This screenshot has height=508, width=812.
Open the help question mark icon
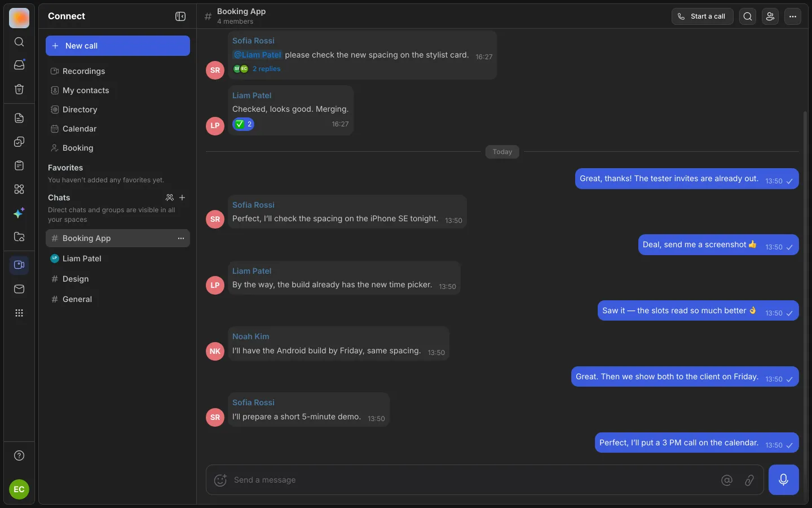[x=19, y=456]
